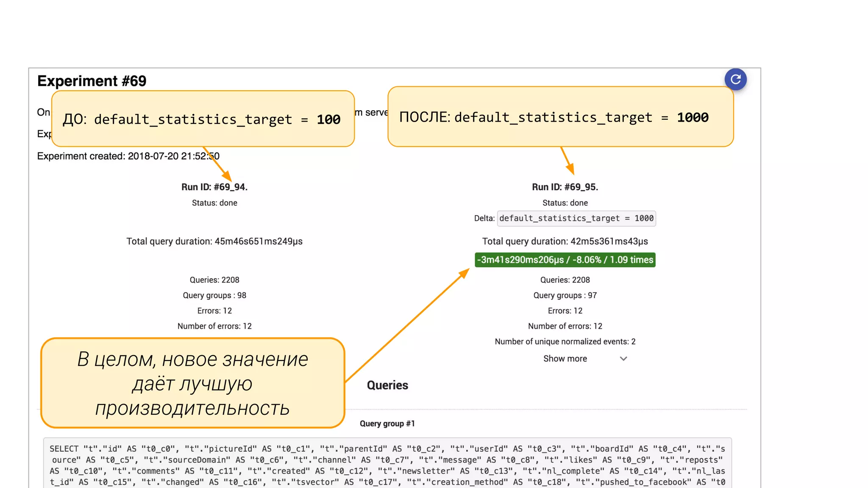Click the Experiment #69 title
868x488 pixels.
(x=92, y=81)
